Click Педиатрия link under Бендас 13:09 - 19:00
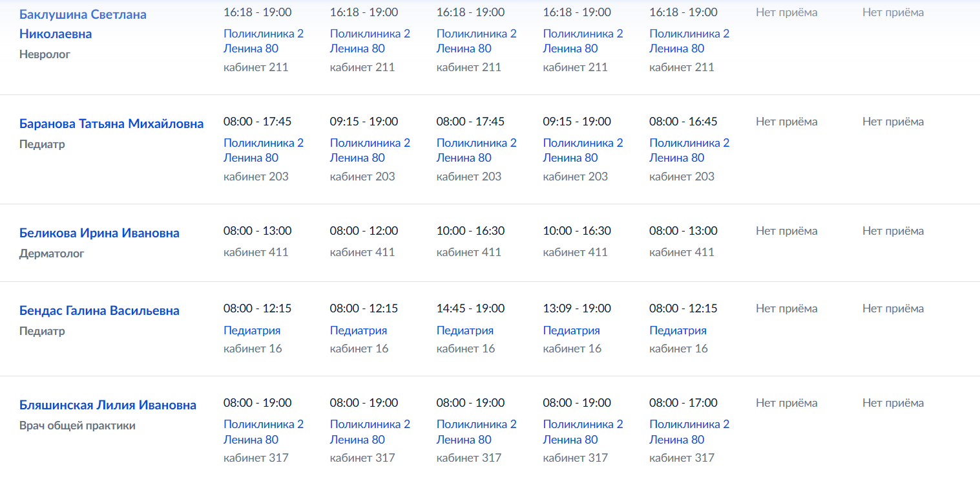Screen dimensions: 980x485 [572, 330]
